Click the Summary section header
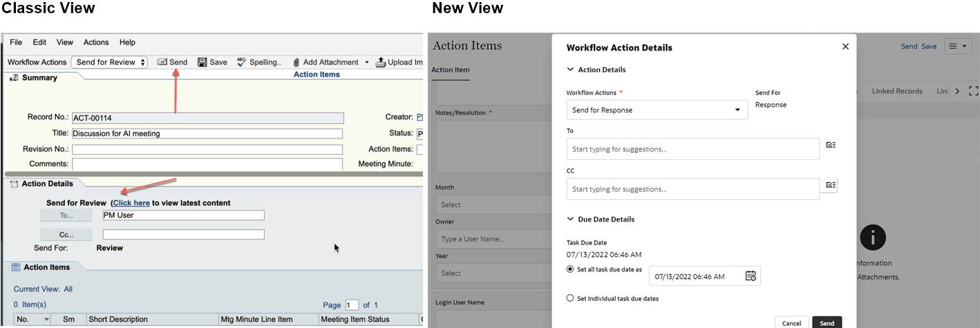This screenshot has height=328, width=980. coord(39,78)
